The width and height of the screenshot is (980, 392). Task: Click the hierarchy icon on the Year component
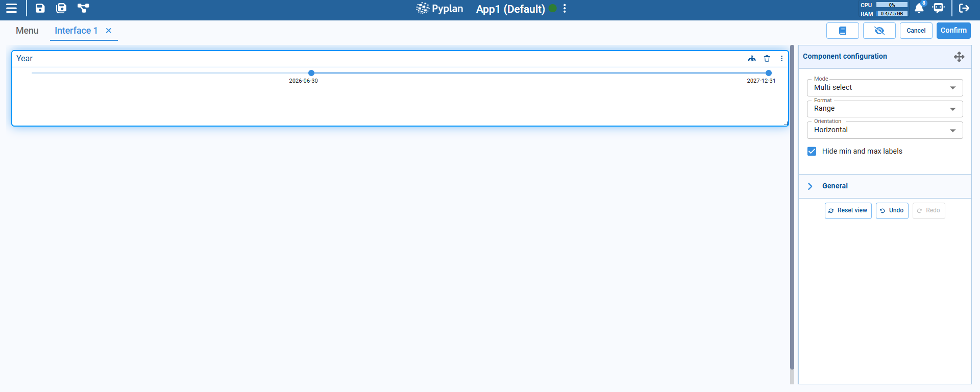(752, 59)
